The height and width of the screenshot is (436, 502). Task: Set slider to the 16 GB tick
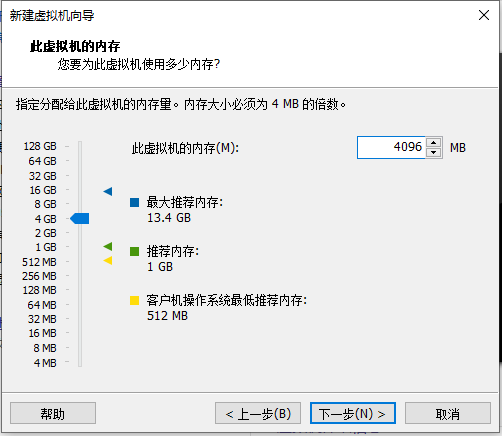80,190
